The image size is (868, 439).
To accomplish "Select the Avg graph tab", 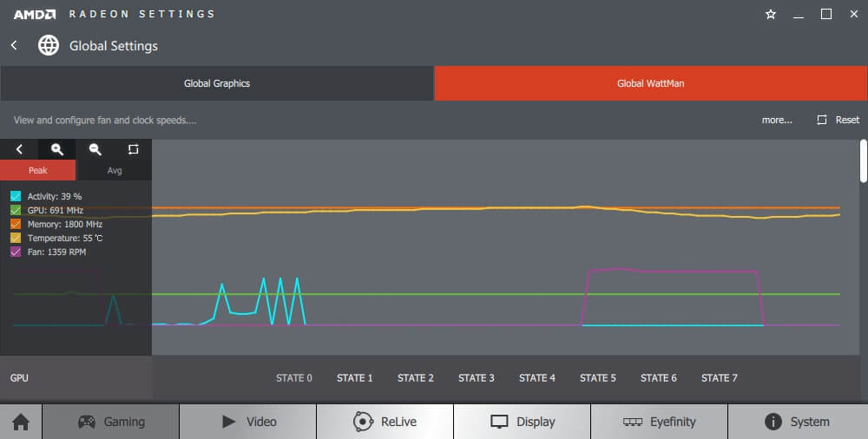I will 114,170.
